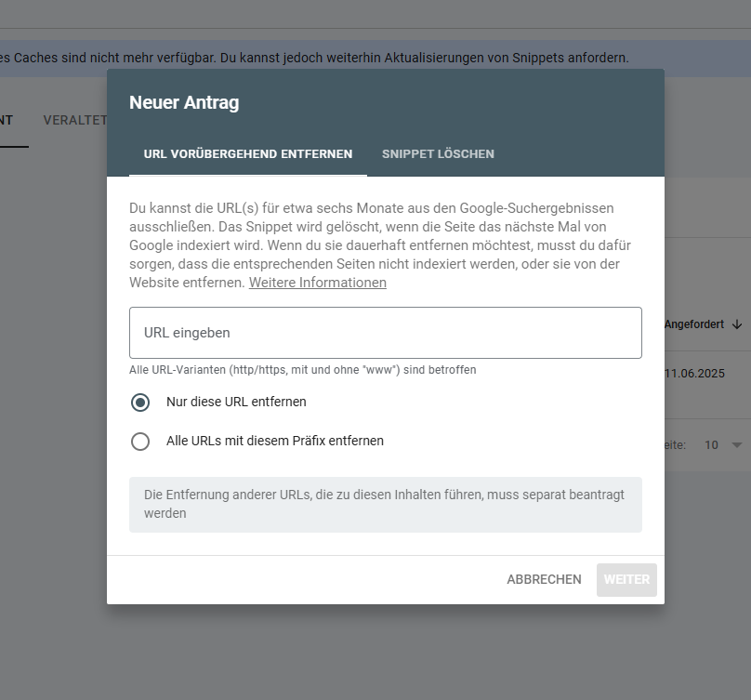
Task: Click the Angefordert column header
Action: point(694,324)
